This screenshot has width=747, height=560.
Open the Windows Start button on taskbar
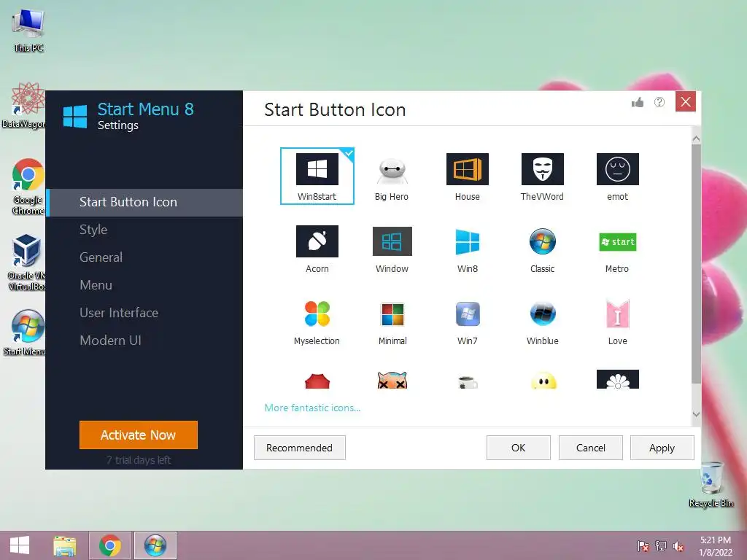coord(20,545)
